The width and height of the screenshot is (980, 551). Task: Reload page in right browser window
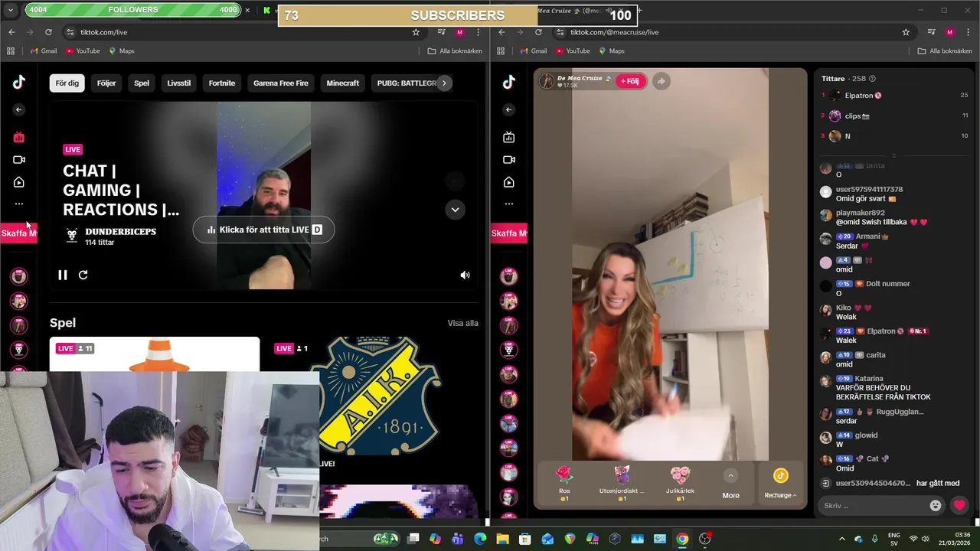(x=538, y=32)
